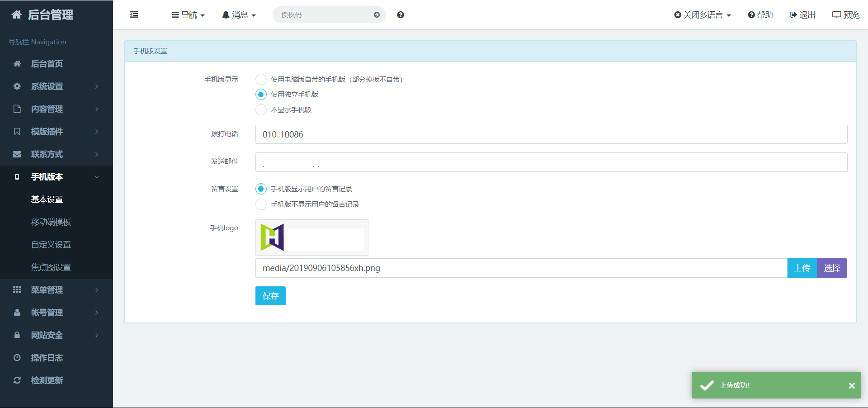Click the question mark help icon
The width and height of the screenshot is (868, 408).
click(x=401, y=15)
